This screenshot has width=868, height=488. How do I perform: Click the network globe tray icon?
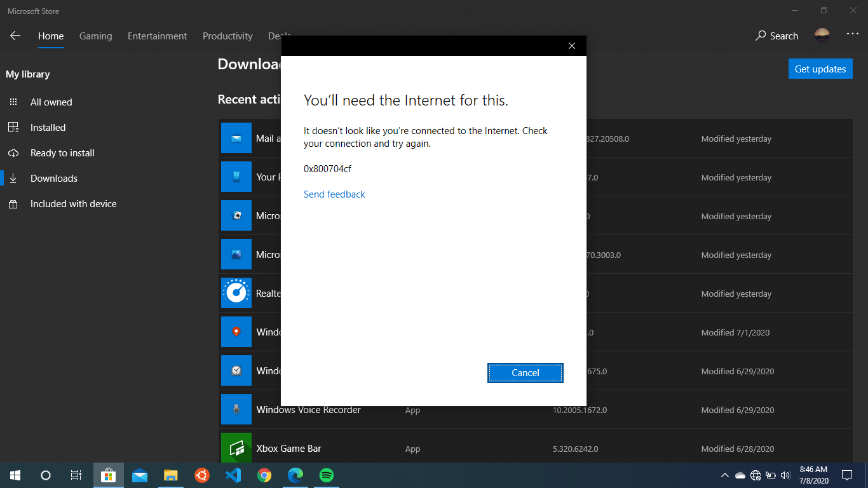point(756,475)
